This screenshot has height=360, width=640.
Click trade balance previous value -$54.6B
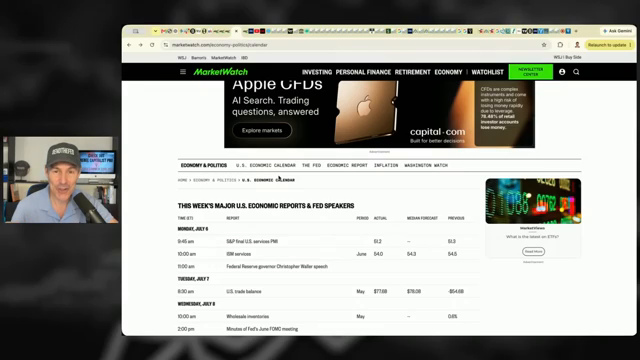click(456, 291)
